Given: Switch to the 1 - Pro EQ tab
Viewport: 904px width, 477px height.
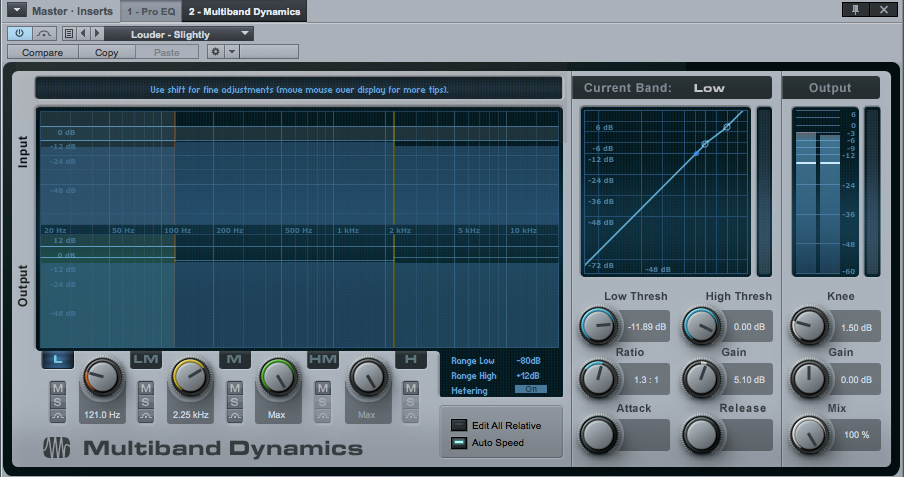Looking at the screenshot, I should click(151, 11).
